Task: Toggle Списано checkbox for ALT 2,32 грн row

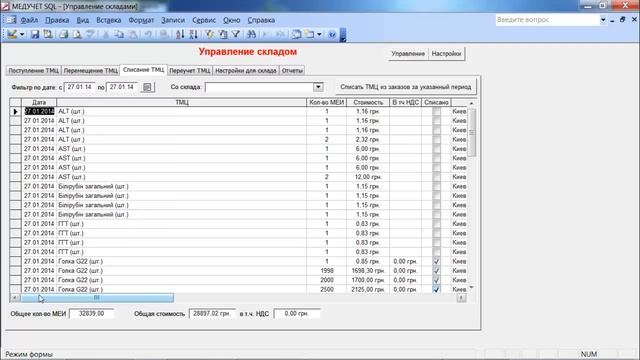Action: pos(436,140)
